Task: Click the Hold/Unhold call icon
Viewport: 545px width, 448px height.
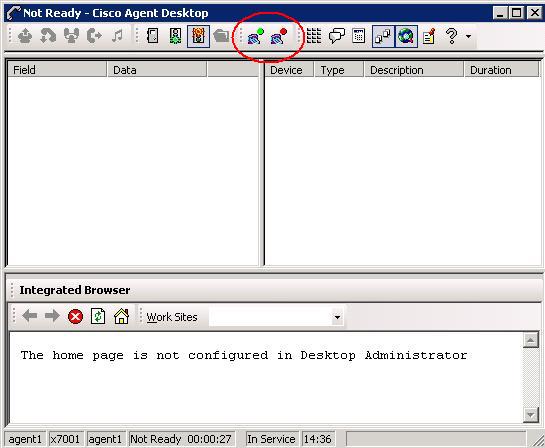Action: (48, 36)
